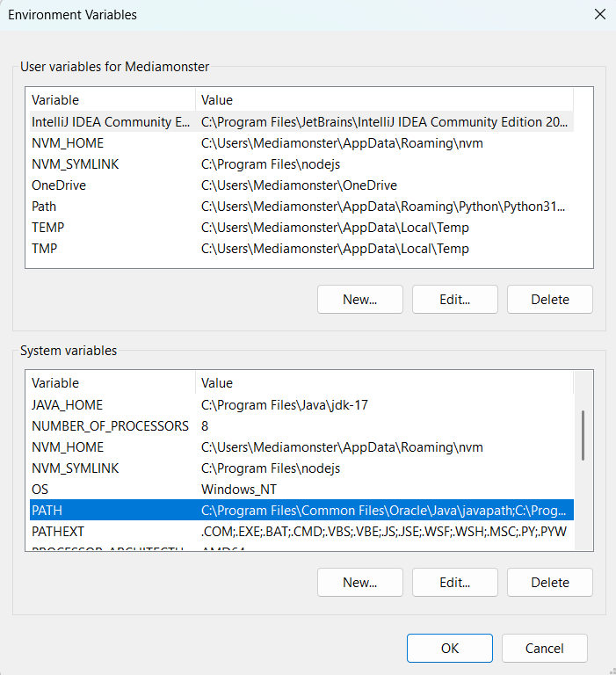Click the Oracle Java javapath PATH value
This screenshot has height=675, width=616.
[x=383, y=510]
